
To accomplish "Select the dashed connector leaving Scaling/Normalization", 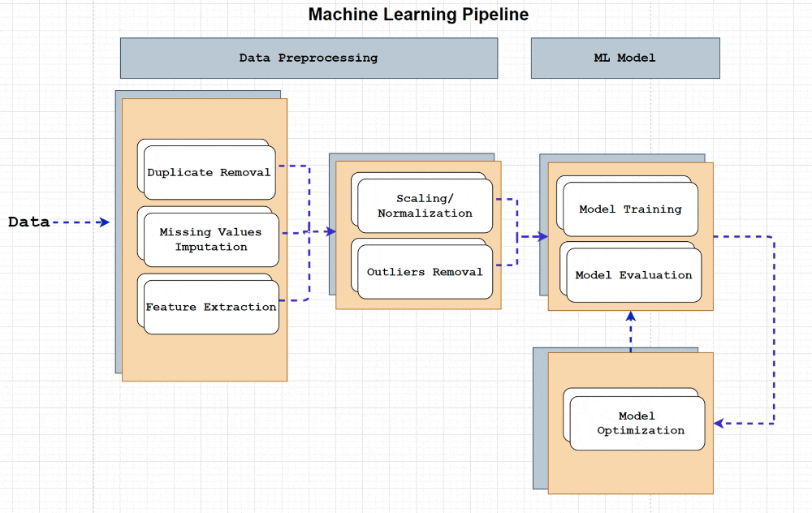I will [x=507, y=199].
